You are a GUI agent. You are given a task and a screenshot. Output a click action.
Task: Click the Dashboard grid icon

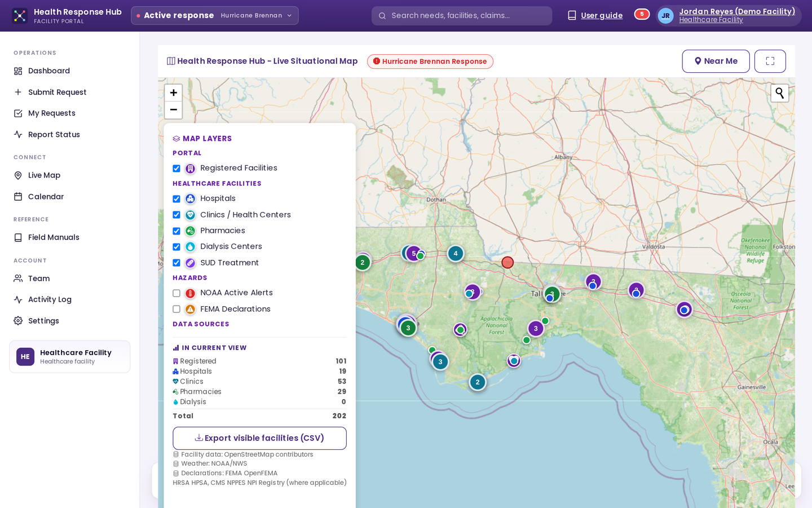click(x=18, y=71)
